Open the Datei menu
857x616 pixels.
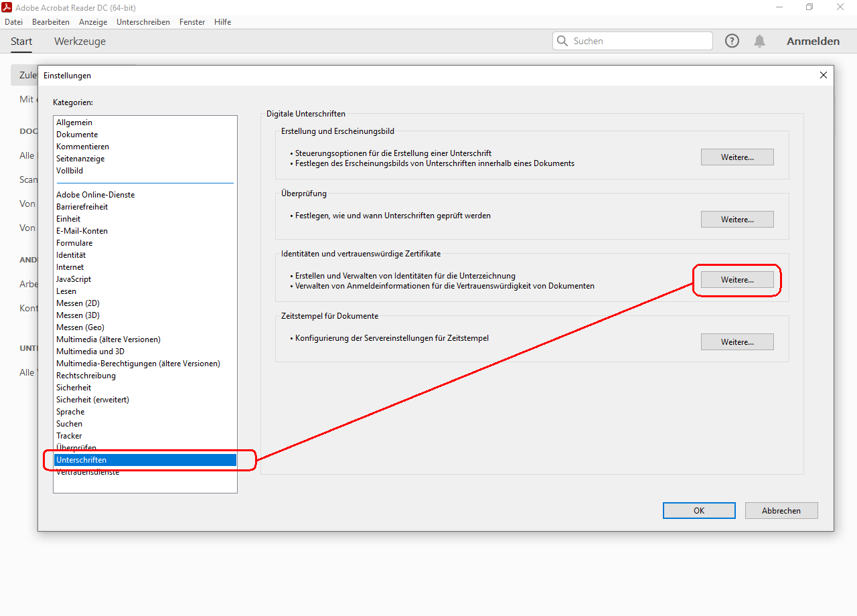[13, 22]
